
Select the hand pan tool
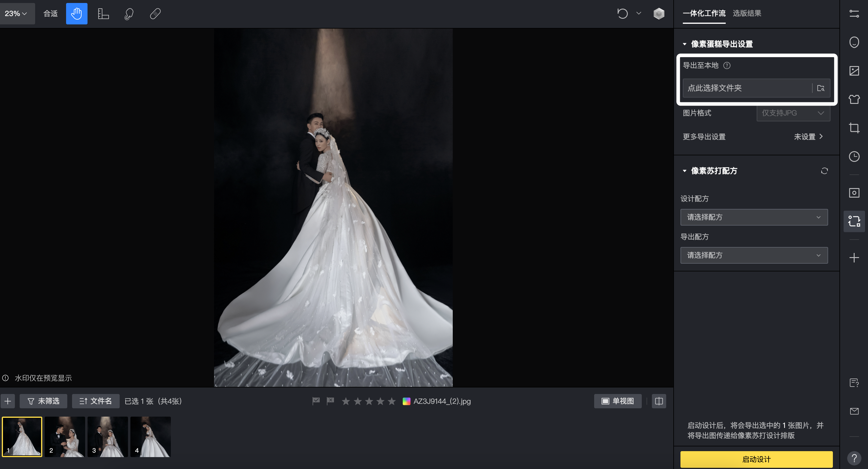point(77,13)
